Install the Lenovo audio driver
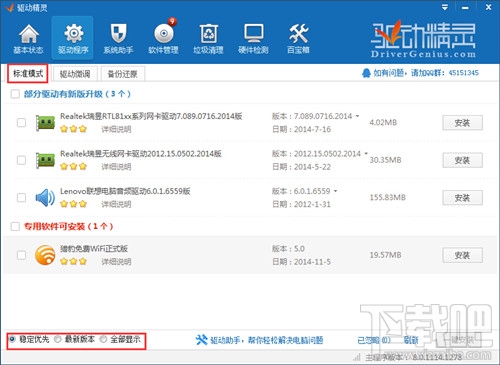500x365 pixels. [x=462, y=198]
